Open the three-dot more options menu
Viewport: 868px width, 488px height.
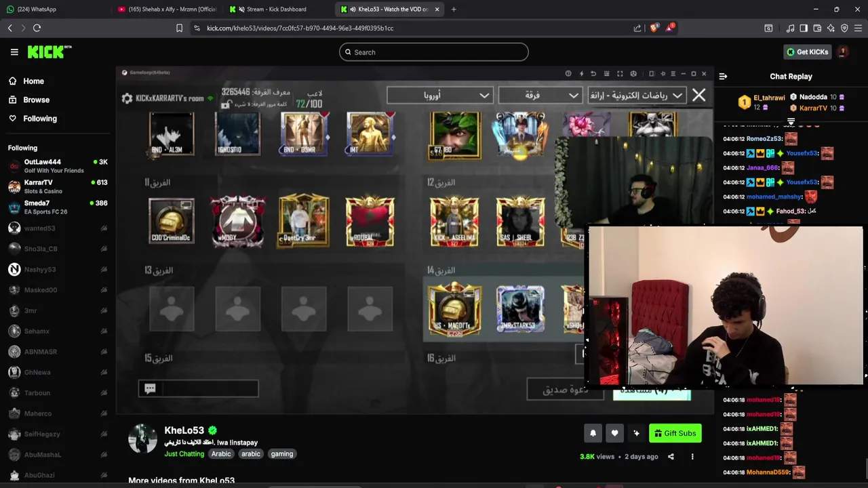pyautogui.click(x=692, y=457)
